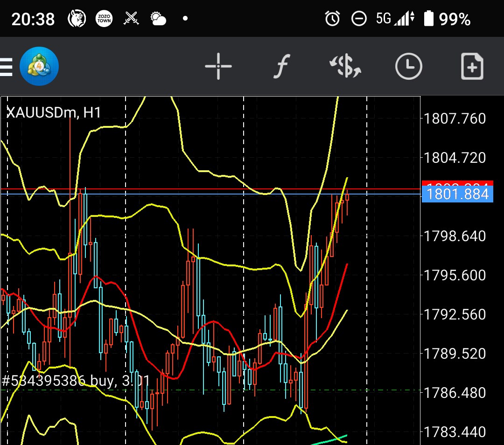504x445 pixels.
Task: Tap the #534395386 buy order label
Action: (x=76, y=381)
